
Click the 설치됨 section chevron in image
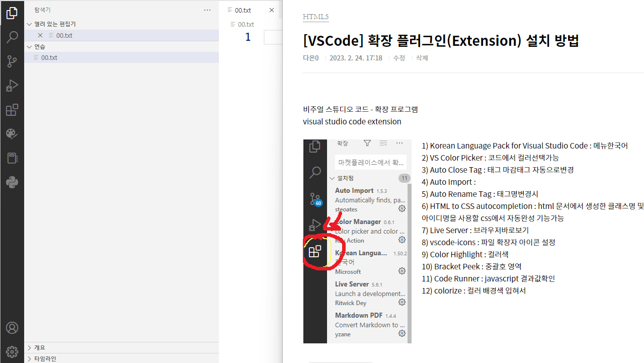[332, 178]
